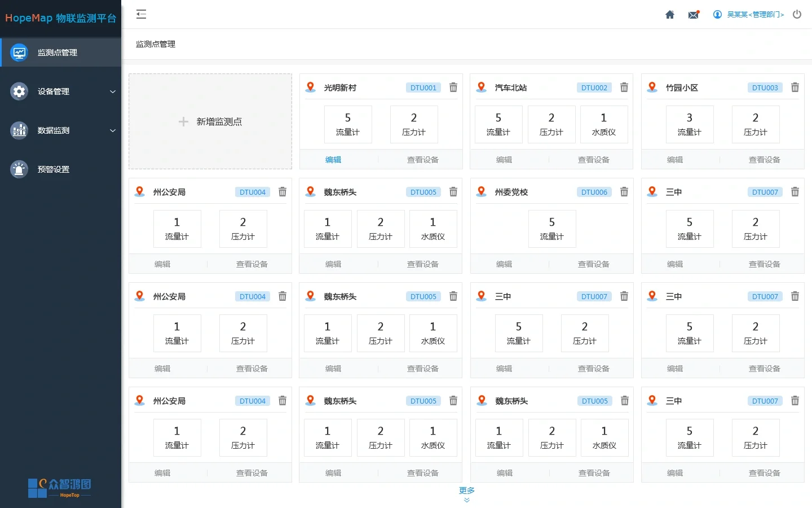Delete the 竹园小区 DTU003 card with trash icon
Viewport: 812px width, 508px height.
tap(795, 87)
